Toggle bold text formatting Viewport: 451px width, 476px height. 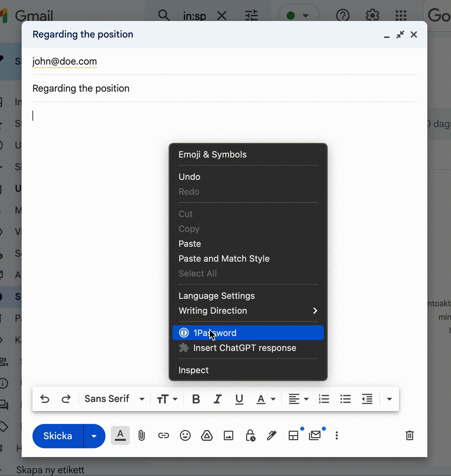pos(196,399)
